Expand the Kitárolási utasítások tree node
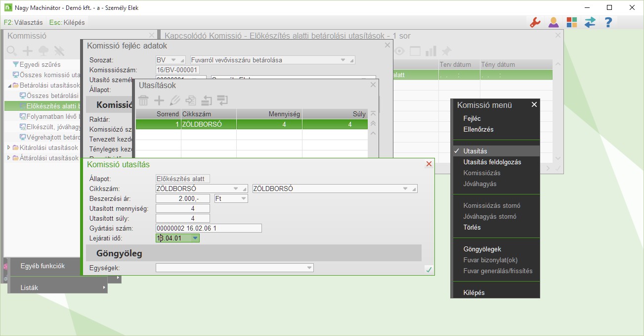 pos(8,147)
